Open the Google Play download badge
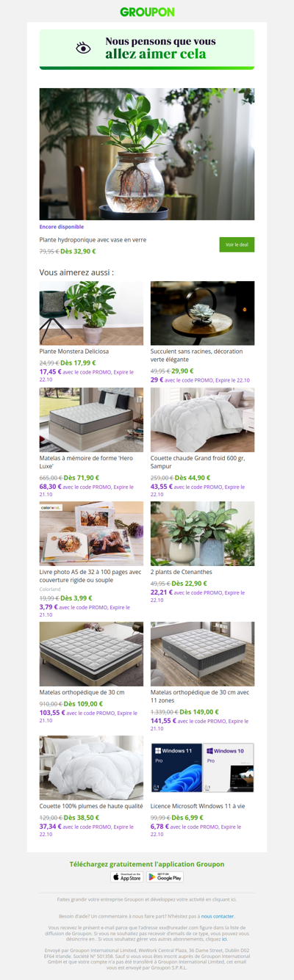This screenshot has width=294, height=980. [165, 876]
